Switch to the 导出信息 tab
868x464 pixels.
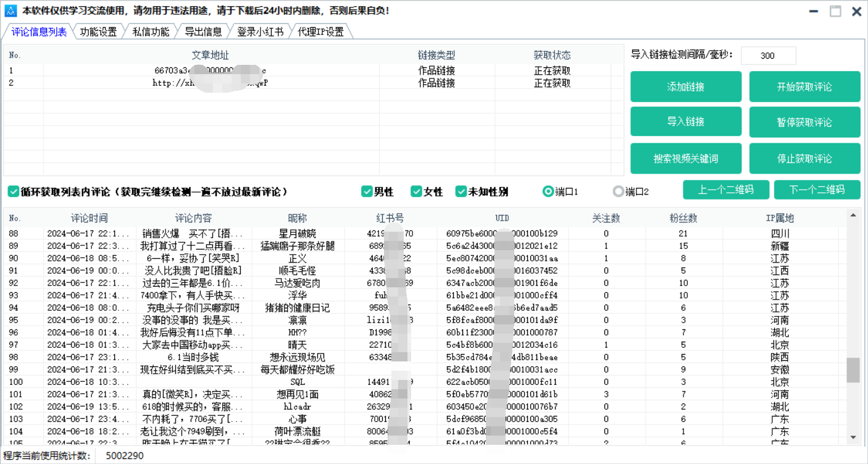click(x=202, y=31)
